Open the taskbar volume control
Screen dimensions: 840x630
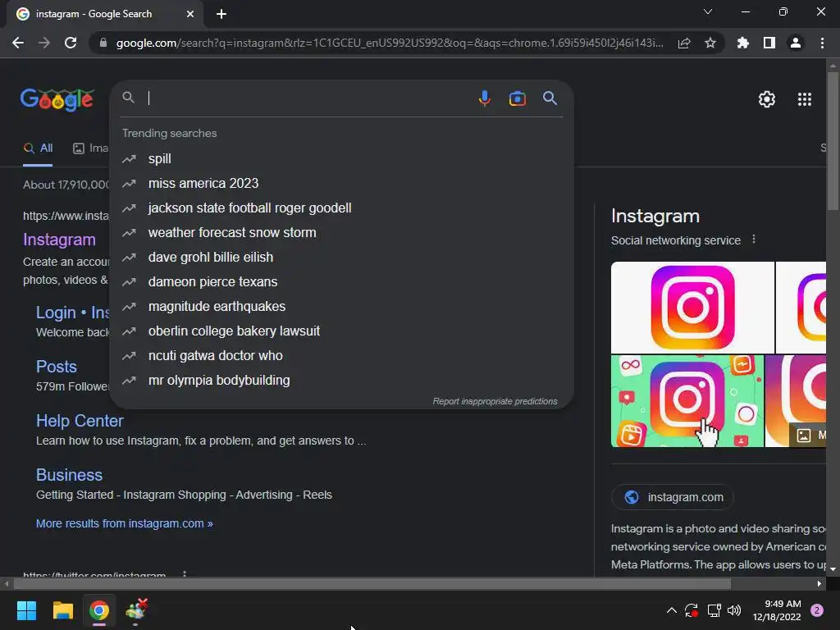point(734,610)
